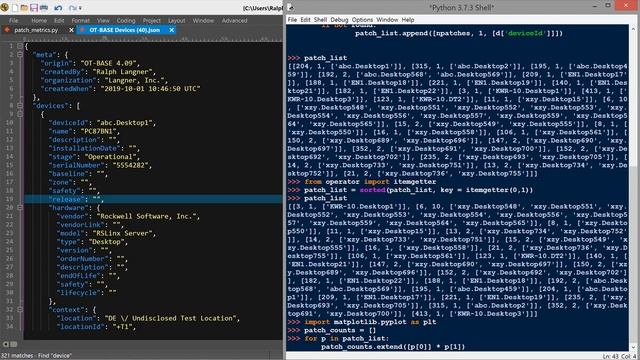
Task: Open the editor View tab
Action: [103, 20]
